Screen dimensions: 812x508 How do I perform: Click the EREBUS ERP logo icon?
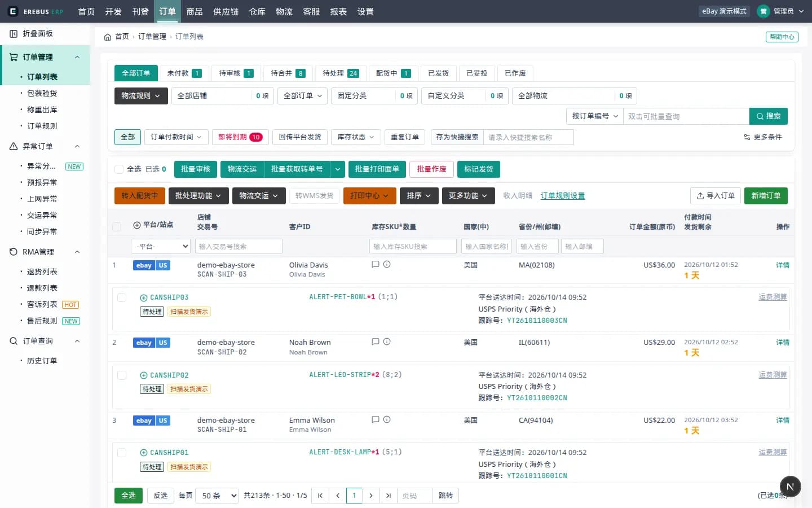[13, 11]
